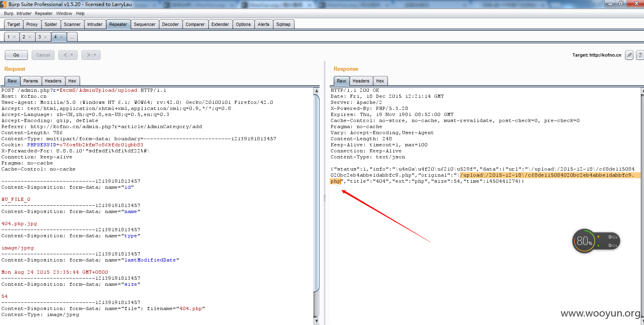The height and width of the screenshot is (325, 644).
Task: Select the Repeater tool tab
Action: tap(118, 24)
